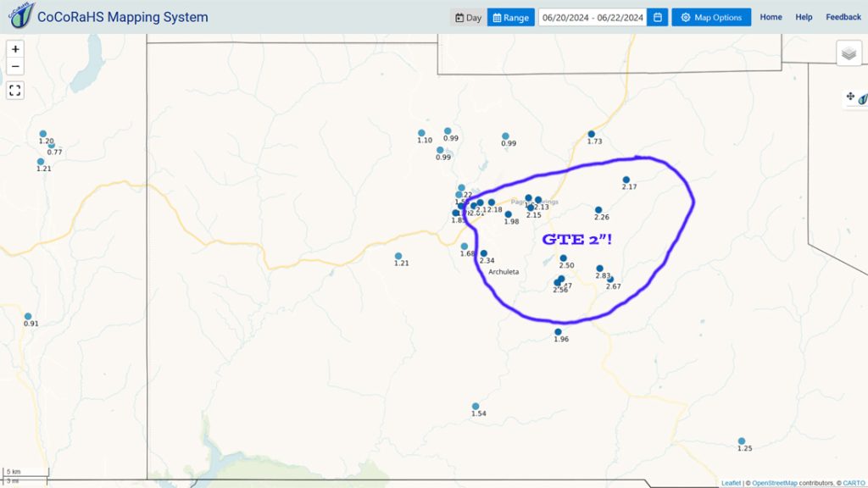Image resolution: width=868 pixels, height=488 pixels.
Task: Click the CoCoRaHS logo icon
Action: click(21, 15)
